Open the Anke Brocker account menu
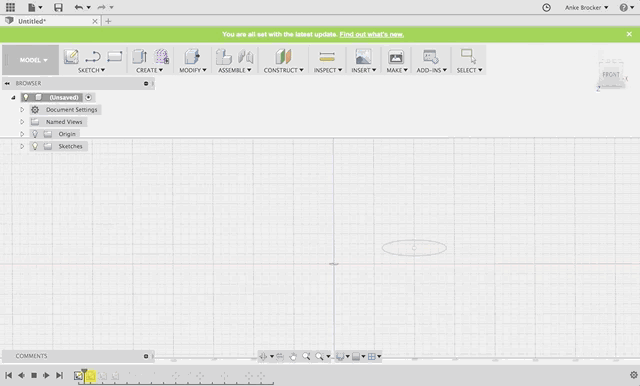The height and width of the screenshot is (386, 640). click(x=587, y=7)
